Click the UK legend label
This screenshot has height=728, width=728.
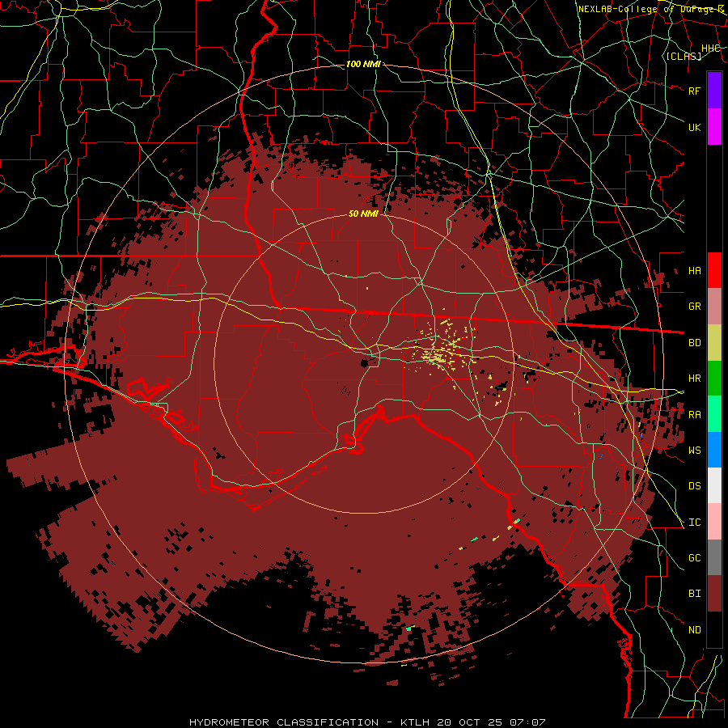coord(695,127)
